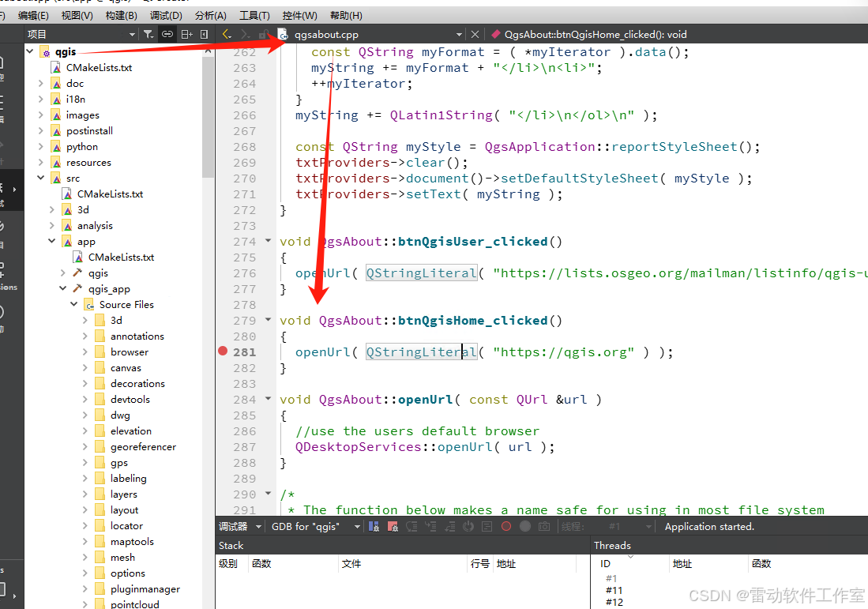868x609 pixels.
Task: Click the 文件 column header in Stack
Action: [x=403, y=564]
